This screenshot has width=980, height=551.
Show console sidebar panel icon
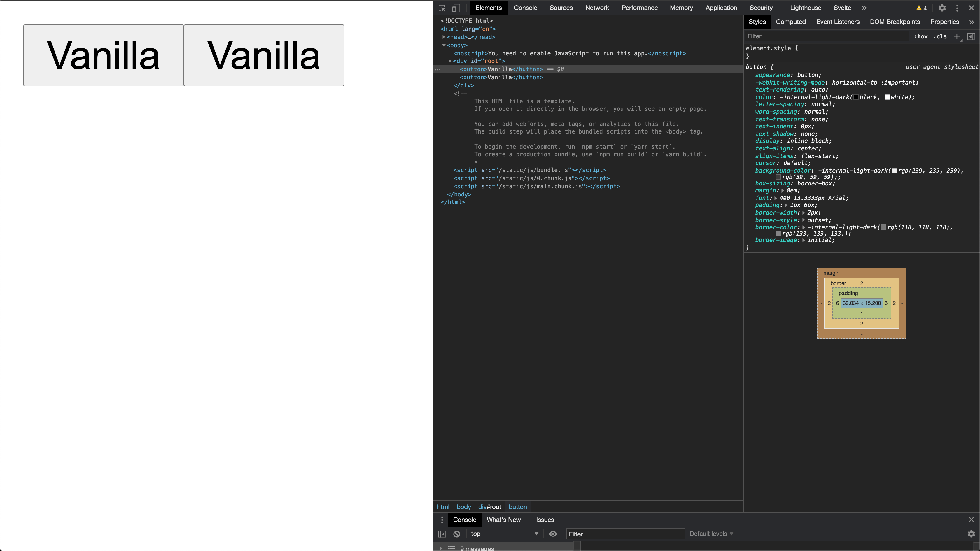442,534
